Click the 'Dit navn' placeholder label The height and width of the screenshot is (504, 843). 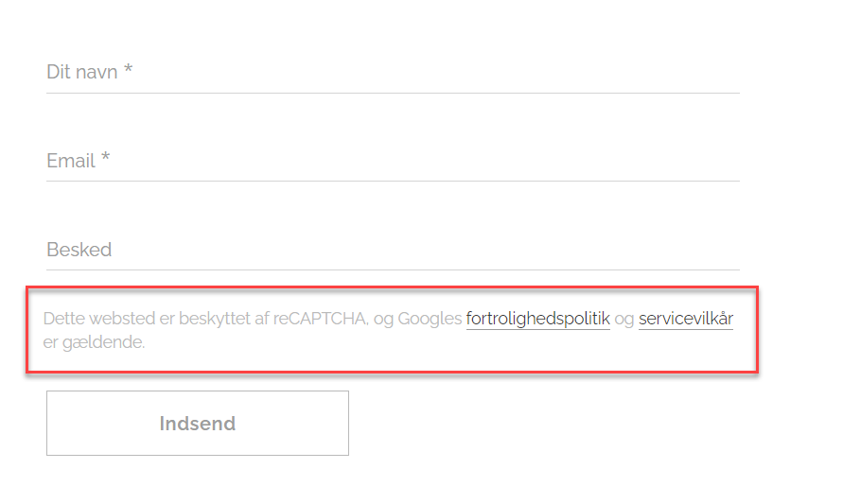82,72
